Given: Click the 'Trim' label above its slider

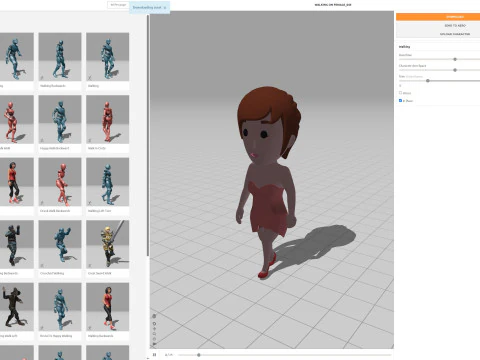Looking at the screenshot, I should click(x=402, y=76).
